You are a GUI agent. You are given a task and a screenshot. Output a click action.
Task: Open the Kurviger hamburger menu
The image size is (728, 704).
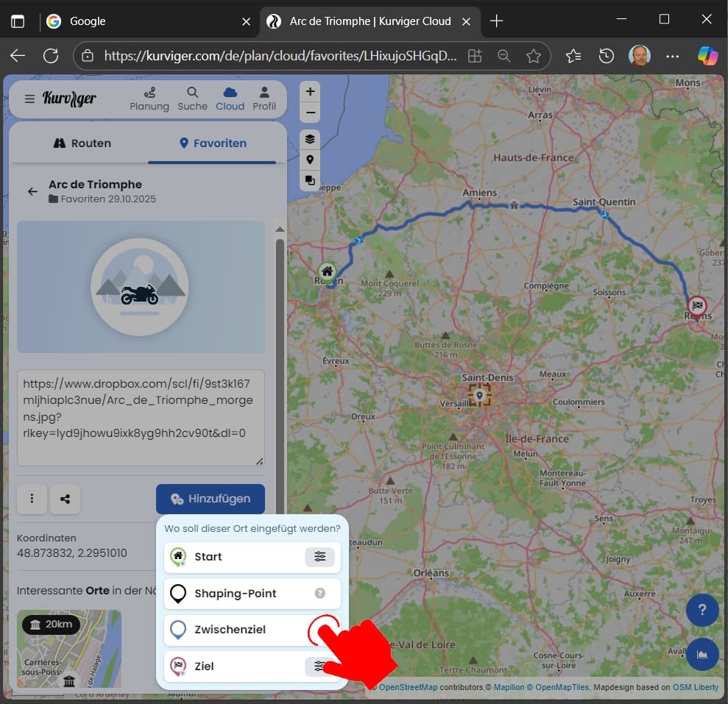click(x=29, y=99)
